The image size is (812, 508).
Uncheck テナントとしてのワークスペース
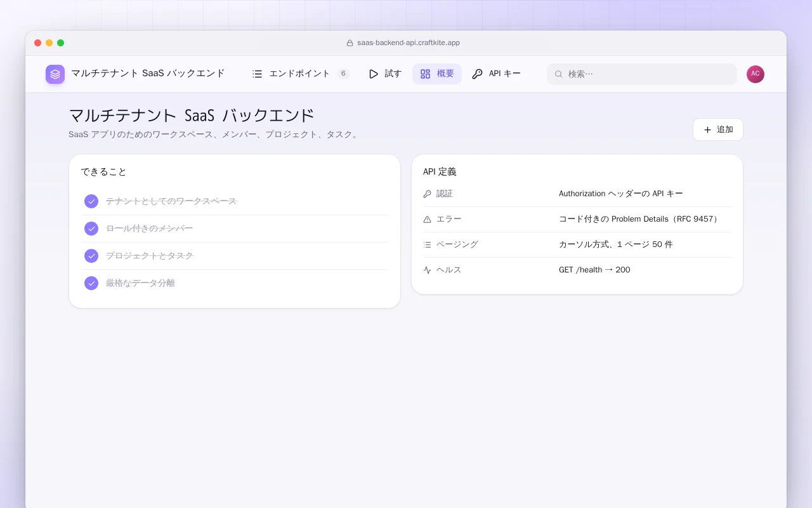(x=91, y=201)
